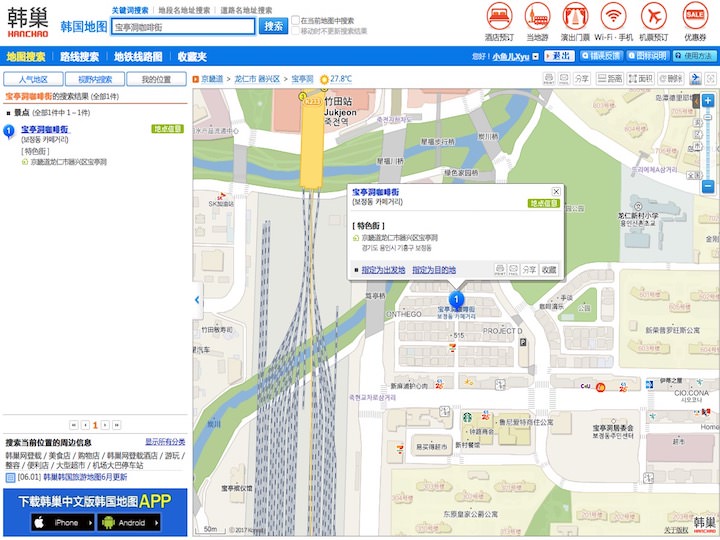
Task: Close the 宝亭洞咖啡街 info popup
Action: (556, 190)
